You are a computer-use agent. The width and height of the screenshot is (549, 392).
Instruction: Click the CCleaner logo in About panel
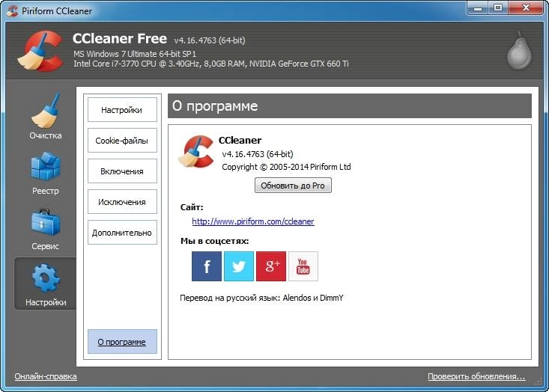point(196,152)
